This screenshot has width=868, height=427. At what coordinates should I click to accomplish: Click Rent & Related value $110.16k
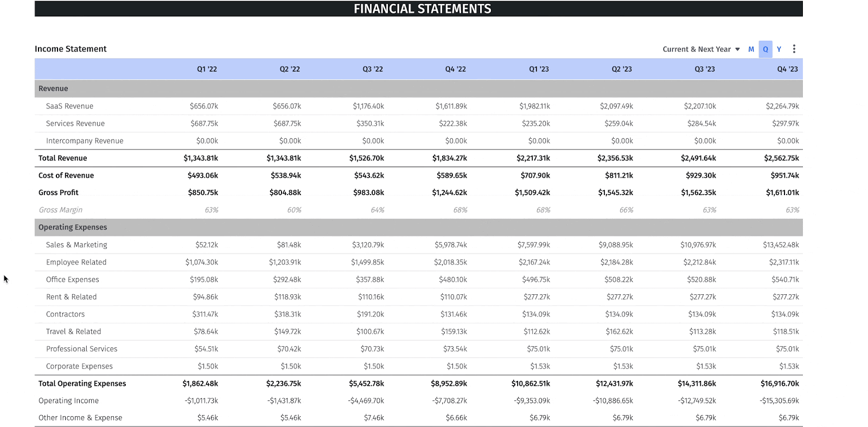pyautogui.click(x=371, y=297)
